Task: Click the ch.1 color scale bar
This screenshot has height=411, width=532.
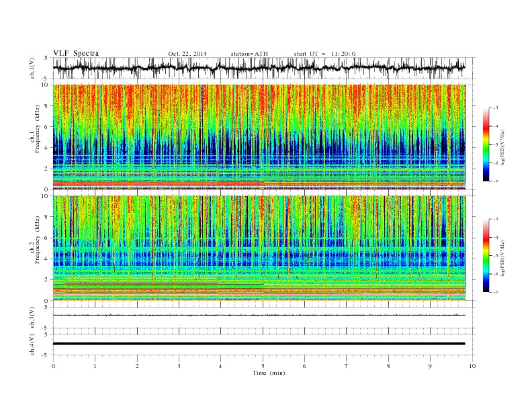Action: 486,145
